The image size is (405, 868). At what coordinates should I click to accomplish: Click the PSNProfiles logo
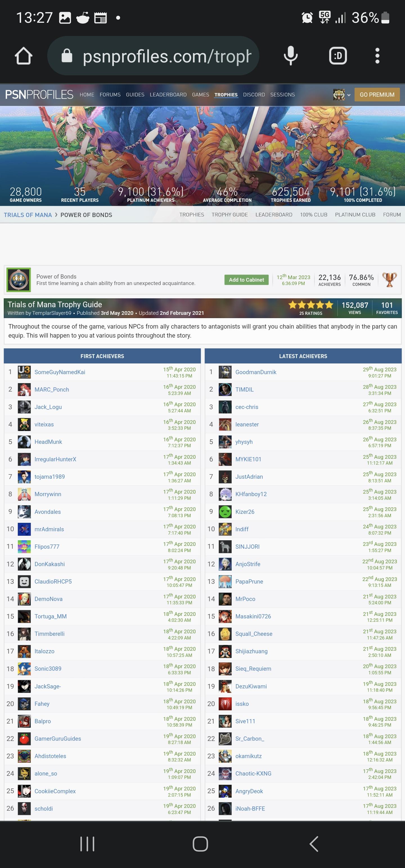(39, 95)
